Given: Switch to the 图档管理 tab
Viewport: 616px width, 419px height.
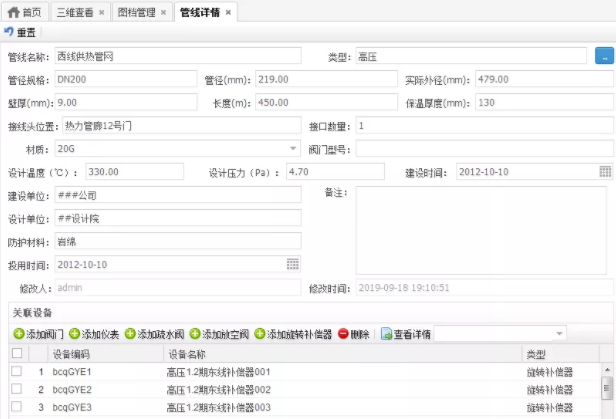Looking at the screenshot, I should coord(143,11).
